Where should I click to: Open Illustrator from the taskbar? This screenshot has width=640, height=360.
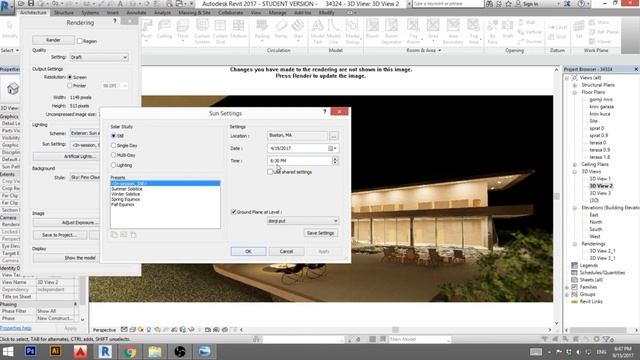pos(56,351)
